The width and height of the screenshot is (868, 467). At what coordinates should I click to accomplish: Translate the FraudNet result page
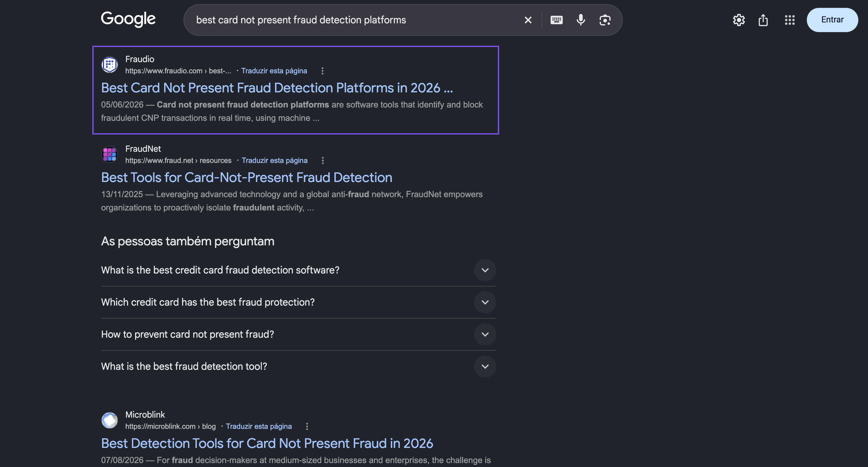[274, 161]
